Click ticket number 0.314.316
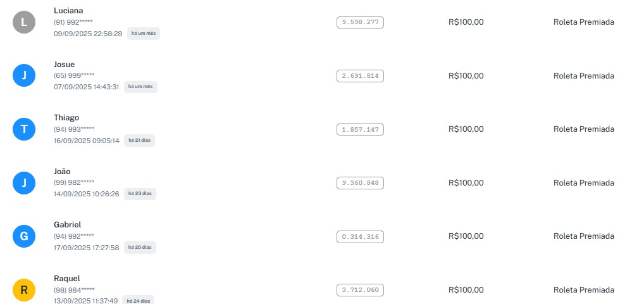This screenshot has width=644, height=304. pos(360,237)
